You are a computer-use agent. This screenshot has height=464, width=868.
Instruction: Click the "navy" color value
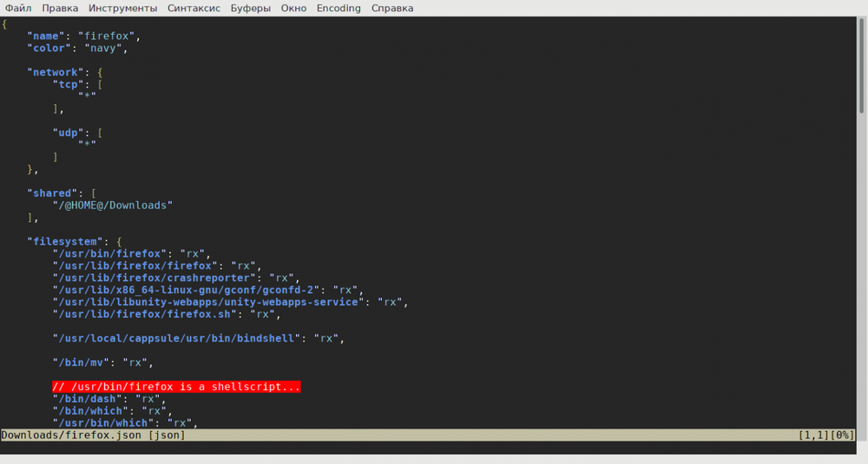(105, 49)
